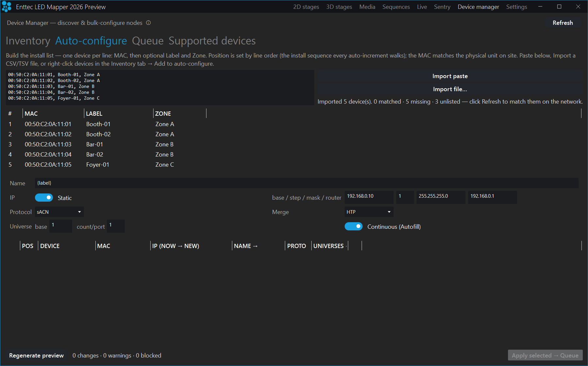This screenshot has width=588, height=366.
Task: Click the Refresh button
Action: (563, 23)
